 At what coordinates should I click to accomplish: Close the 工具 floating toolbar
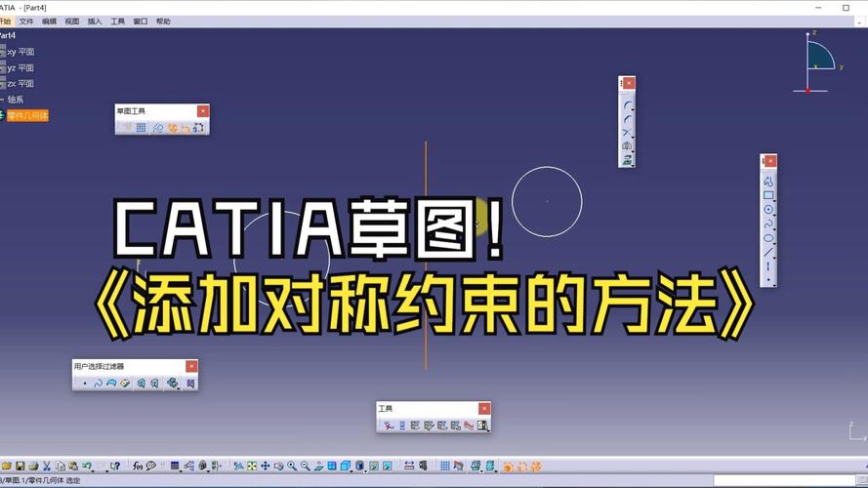[484, 408]
